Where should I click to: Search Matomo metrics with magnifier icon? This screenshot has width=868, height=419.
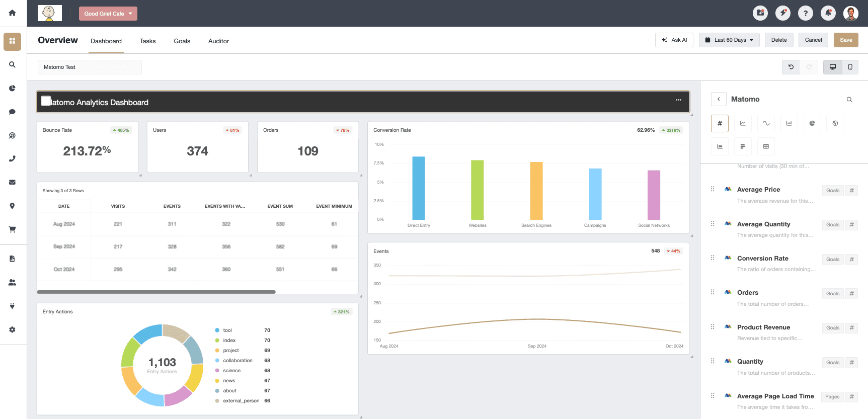coord(849,100)
